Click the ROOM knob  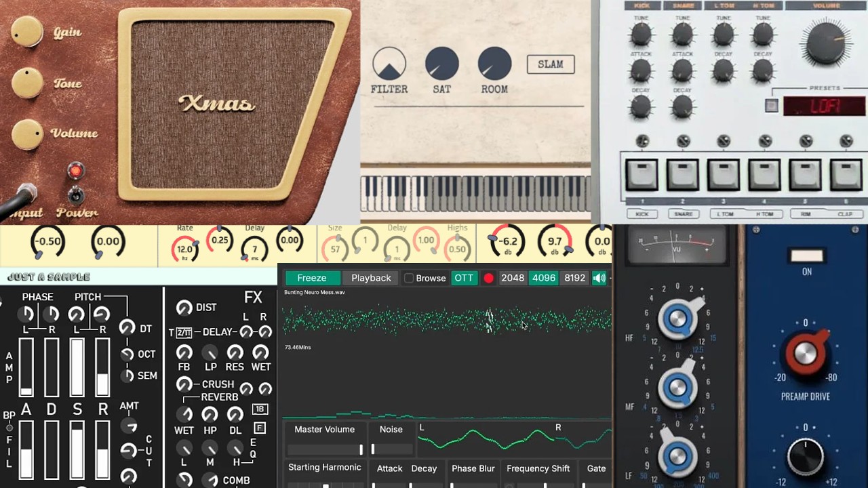(x=494, y=64)
